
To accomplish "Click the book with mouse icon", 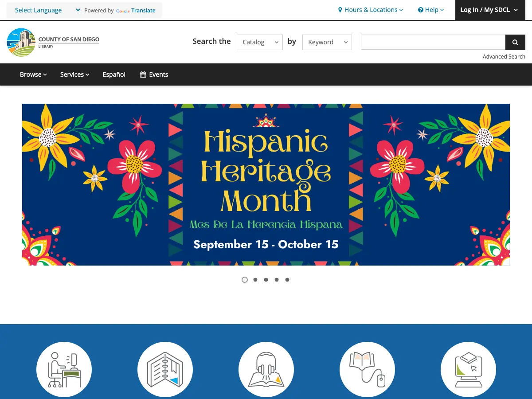I will point(368,369).
